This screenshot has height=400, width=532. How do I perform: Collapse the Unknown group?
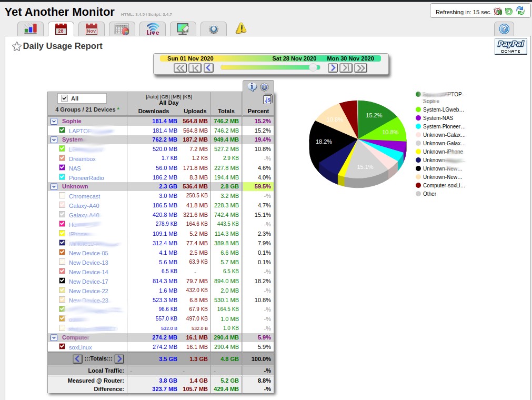(54, 186)
